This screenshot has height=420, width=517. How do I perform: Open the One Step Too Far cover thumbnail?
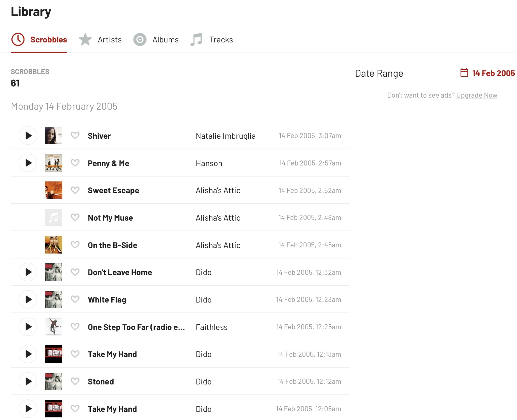[54, 327]
